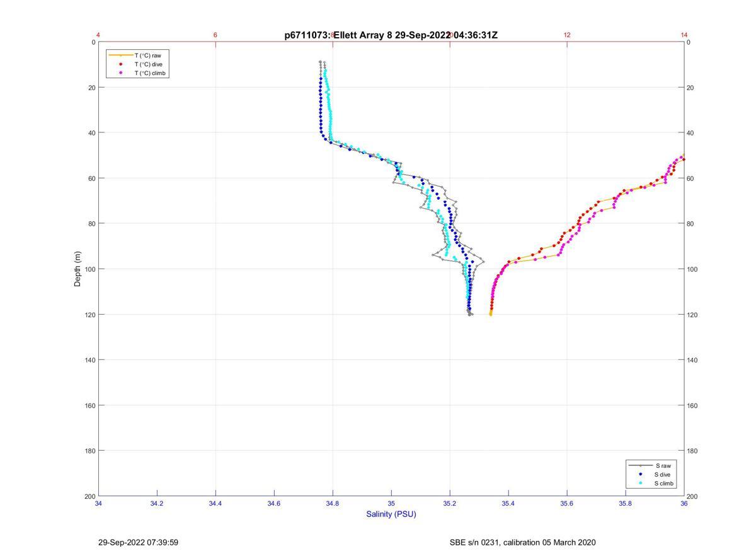
Task: Click the cyan marker beside 'S climb'
Action: (x=641, y=483)
